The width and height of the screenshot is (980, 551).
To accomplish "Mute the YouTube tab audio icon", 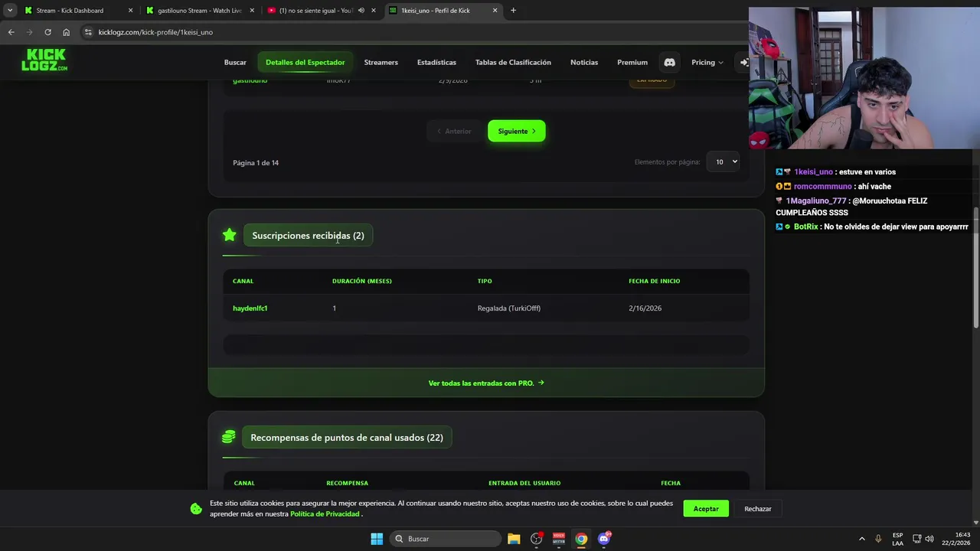I will click(x=361, y=11).
